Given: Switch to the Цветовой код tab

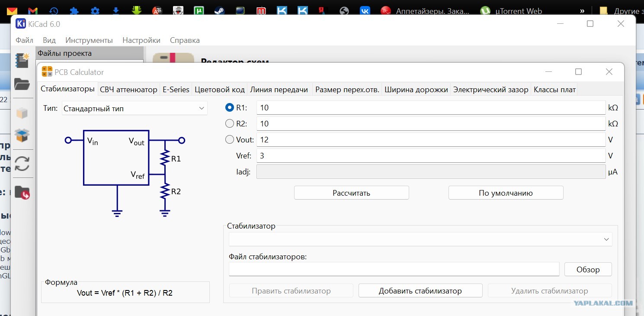Looking at the screenshot, I should pos(220,90).
